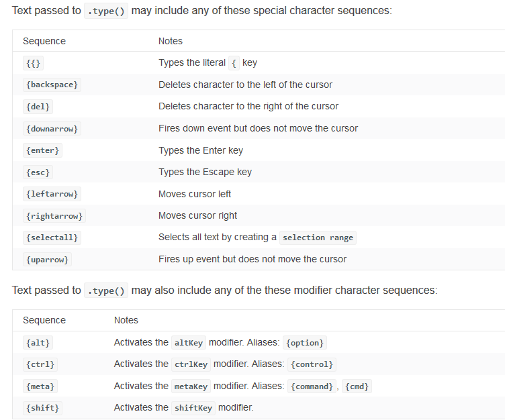This screenshot has height=420, width=505.
Task: Click the {control} alias tag
Action: pos(312,364)
